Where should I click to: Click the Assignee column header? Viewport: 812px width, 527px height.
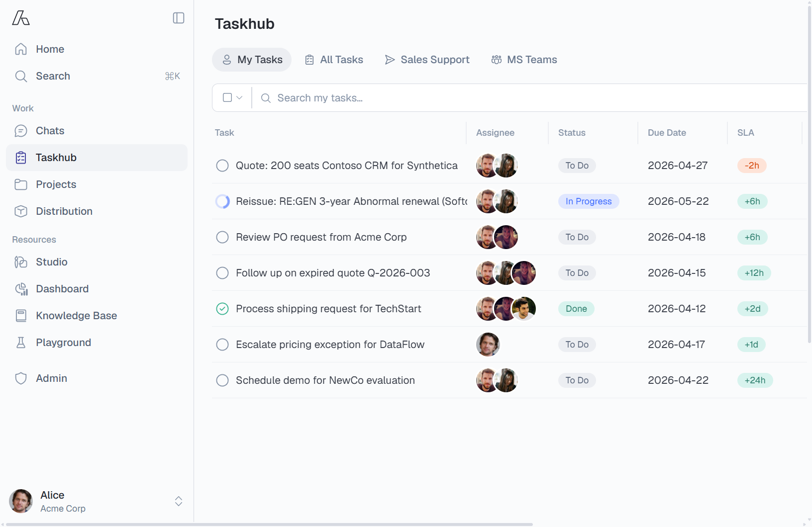(495, 133)
